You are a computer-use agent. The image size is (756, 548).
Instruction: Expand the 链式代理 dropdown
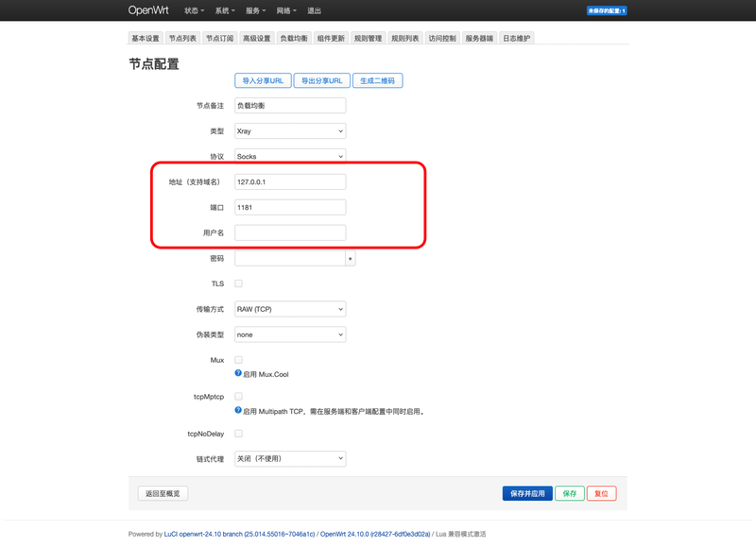[290, 459]
